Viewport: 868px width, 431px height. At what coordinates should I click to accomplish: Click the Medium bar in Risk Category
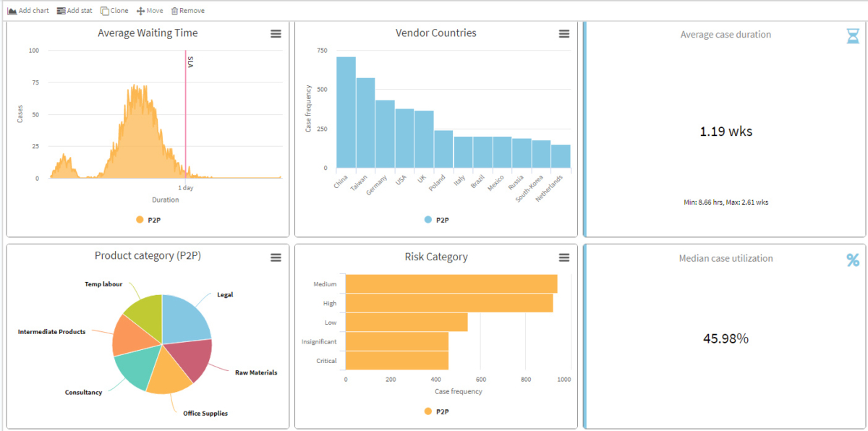click(x=451, y=283)
